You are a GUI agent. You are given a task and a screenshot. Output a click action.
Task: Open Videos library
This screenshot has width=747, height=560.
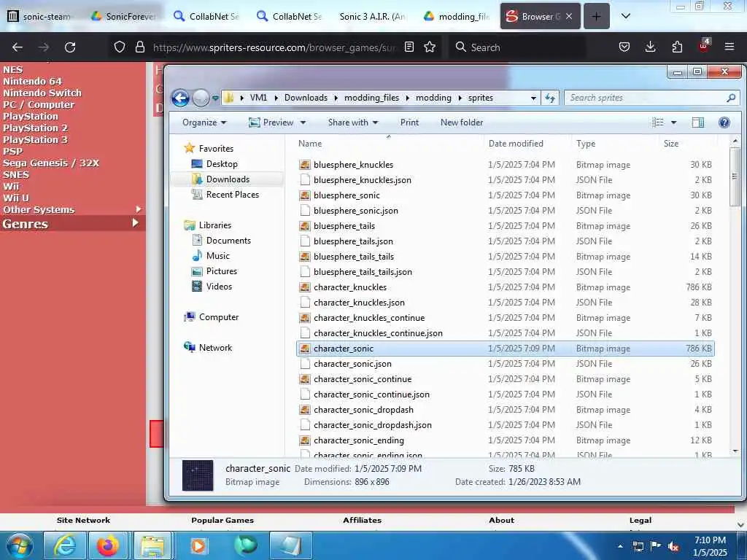(219, 286)
